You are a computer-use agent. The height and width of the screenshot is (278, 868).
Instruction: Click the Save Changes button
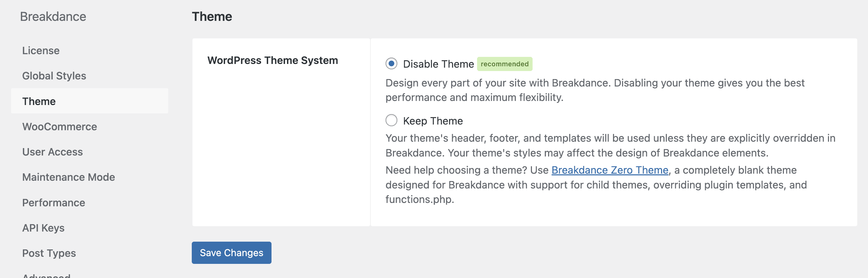click(x=231, y=252)
